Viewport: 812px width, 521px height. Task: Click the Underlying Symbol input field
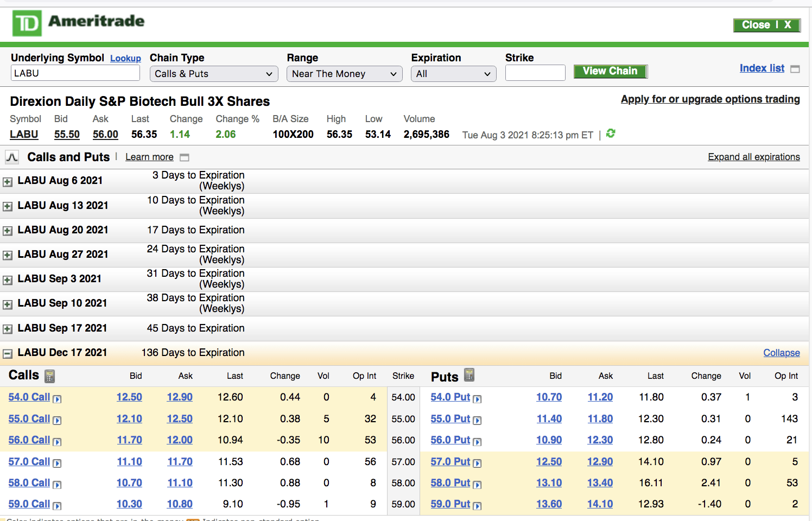(75, 73)
